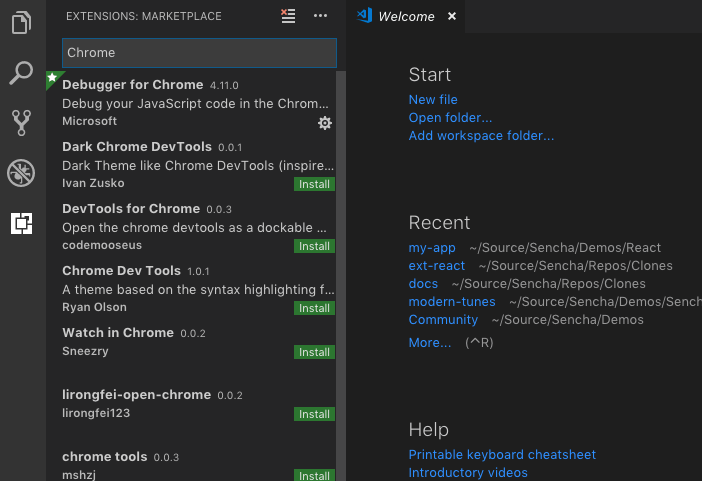Click the More... recent link
The width and height of the screenshot is (702, 481).
430,343
